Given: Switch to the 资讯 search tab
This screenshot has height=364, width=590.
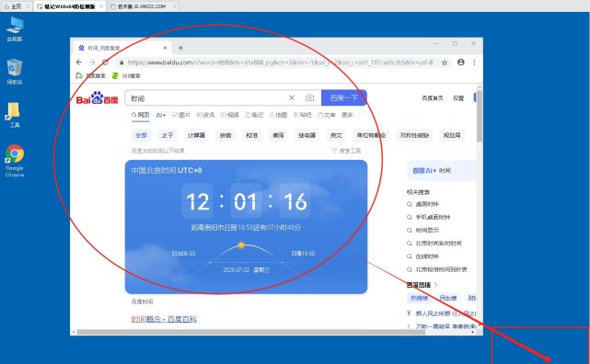Looking at the screenshot, I should tap(205, 115).
